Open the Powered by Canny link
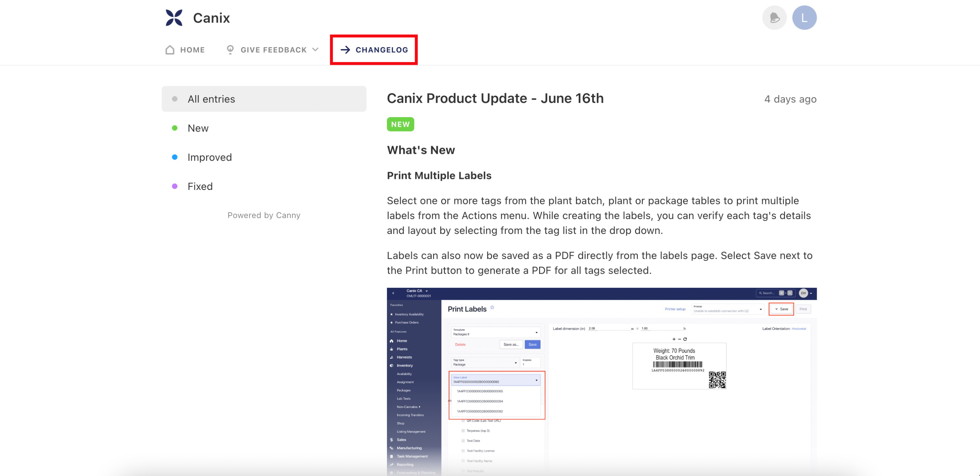Image resolution: width=980 pixels, height=476 pixels. coord(264,215)
